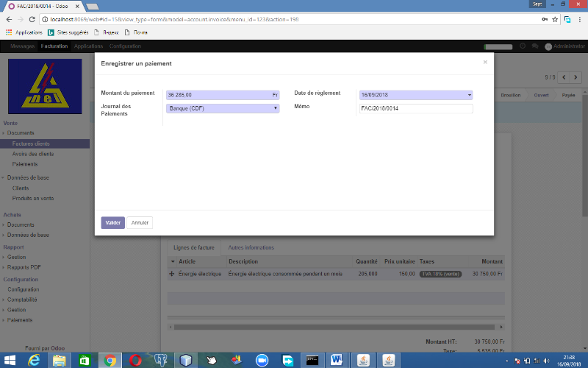Close the Enregistrer un paiement dialog
The image size is (588, 368).
click(x=485, y=63)
